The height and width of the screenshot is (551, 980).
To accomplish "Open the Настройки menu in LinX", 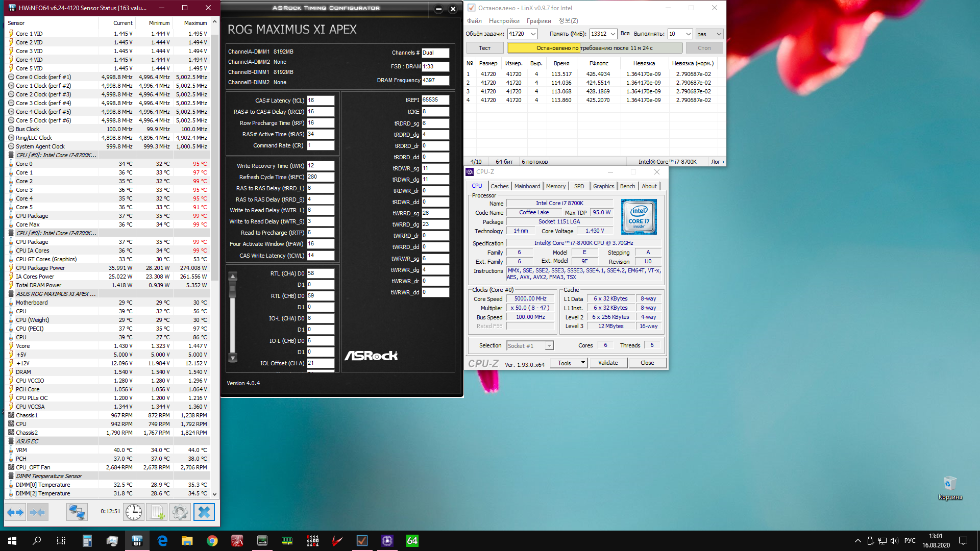I will (504, 21).
